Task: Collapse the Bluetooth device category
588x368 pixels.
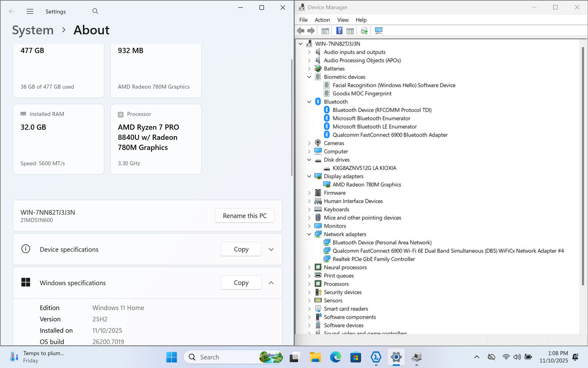Action: pyautogui.click(x=309, y=102)
